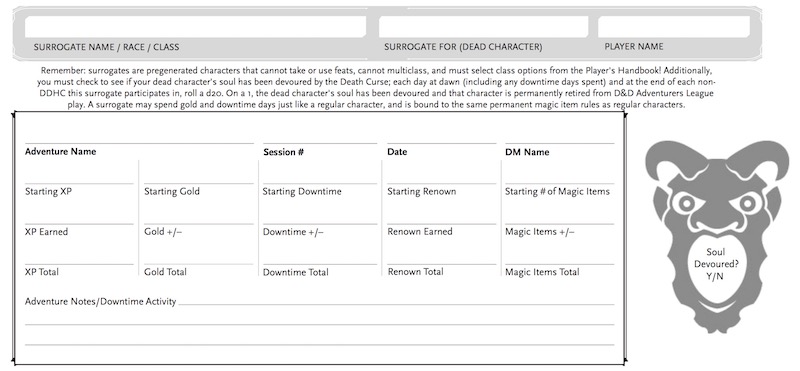
Task: Click the Surrogate For (Dead Character) field
Action: [x=483, y=27]
